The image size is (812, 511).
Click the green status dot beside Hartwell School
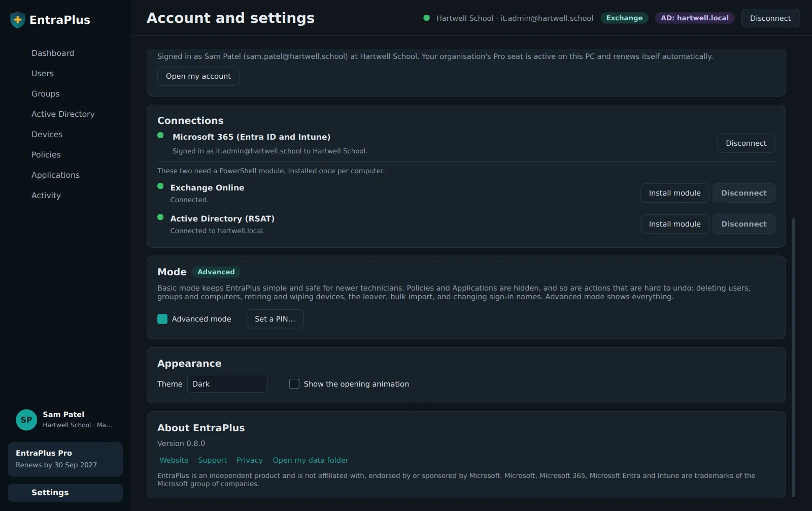click(x=426, y=18)
